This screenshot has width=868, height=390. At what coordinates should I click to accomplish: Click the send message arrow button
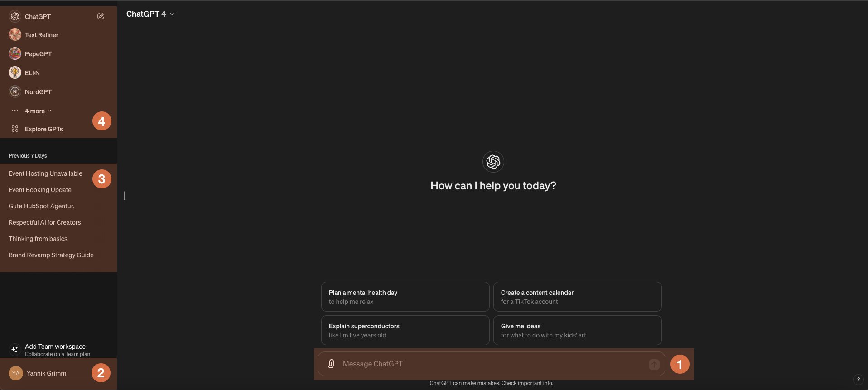click(654, 364)
